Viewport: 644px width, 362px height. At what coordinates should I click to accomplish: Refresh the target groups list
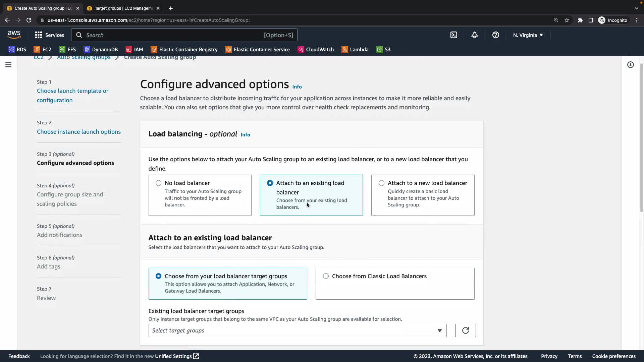465,330
